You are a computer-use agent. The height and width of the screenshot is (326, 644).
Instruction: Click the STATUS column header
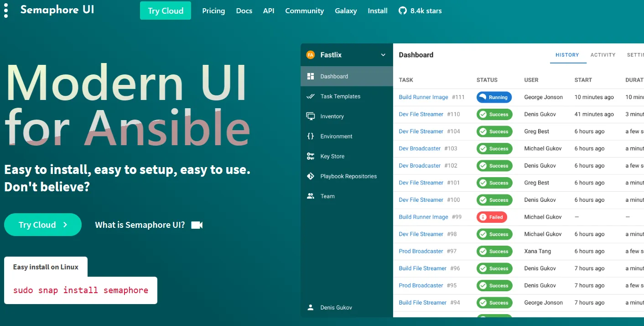click(487, 80)
